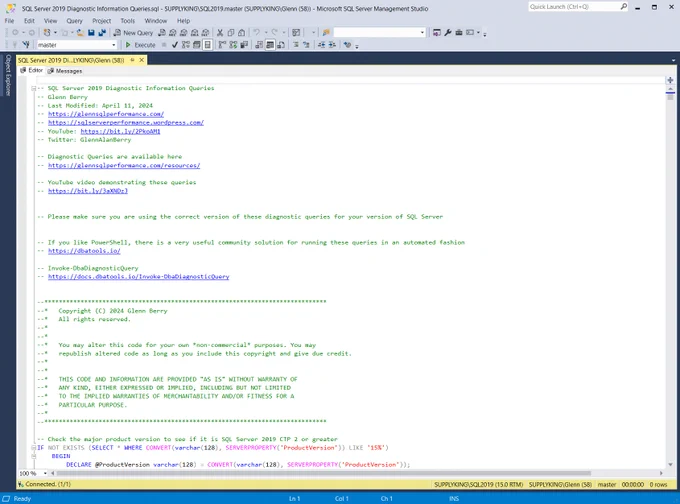Display the estimated execution plan

[186, 45]
